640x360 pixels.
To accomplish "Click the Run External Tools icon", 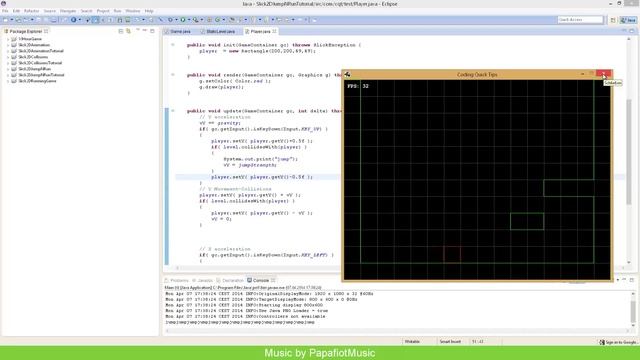I will click(196, 20).
